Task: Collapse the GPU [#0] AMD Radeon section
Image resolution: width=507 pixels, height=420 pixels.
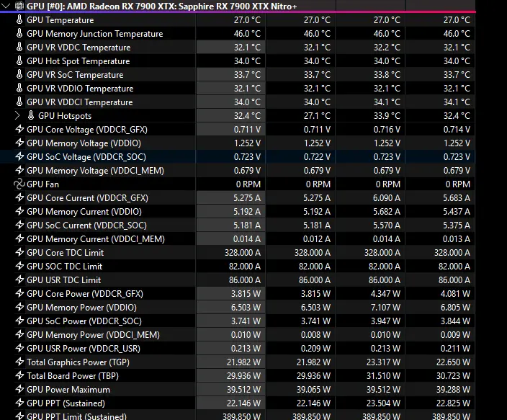Action: (x=6, y=6)
